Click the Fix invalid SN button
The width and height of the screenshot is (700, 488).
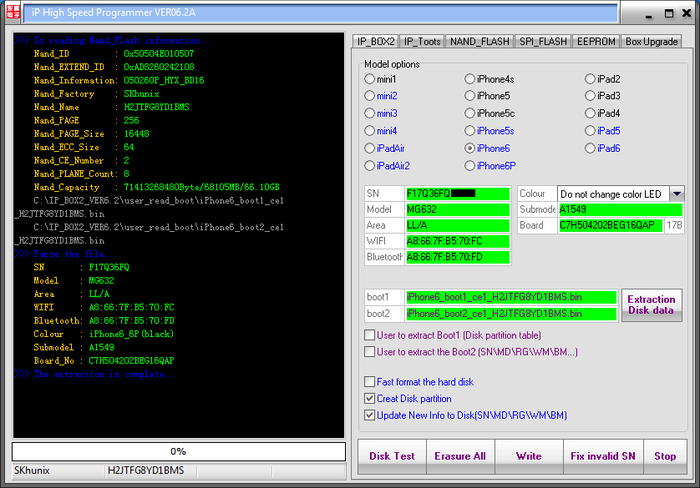coord(602,456)
